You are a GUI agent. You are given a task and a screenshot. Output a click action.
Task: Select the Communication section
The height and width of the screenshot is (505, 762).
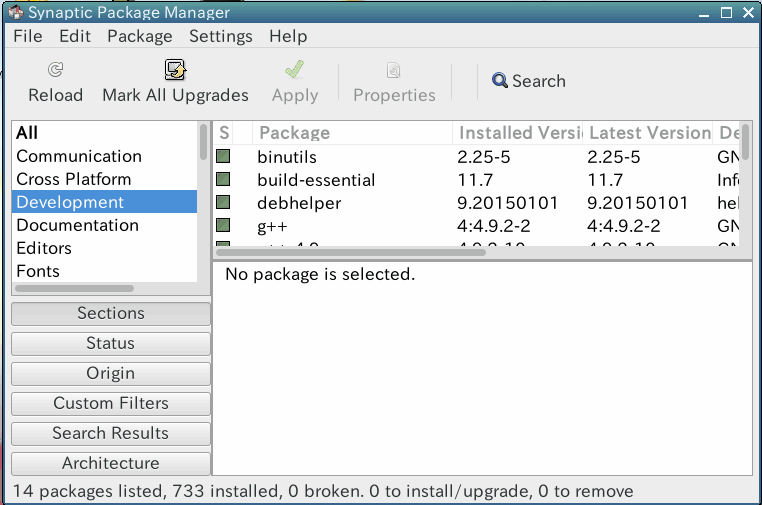104,156
